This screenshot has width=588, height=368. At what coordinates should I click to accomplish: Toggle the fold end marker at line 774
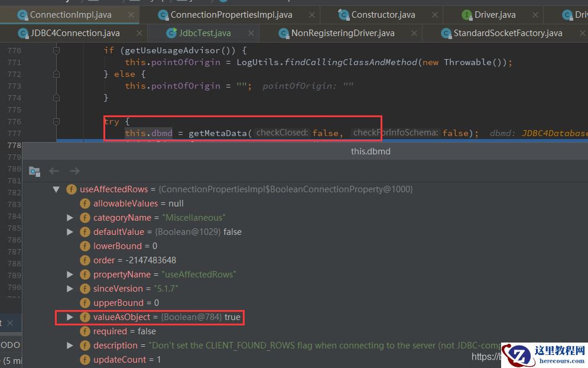56,98
